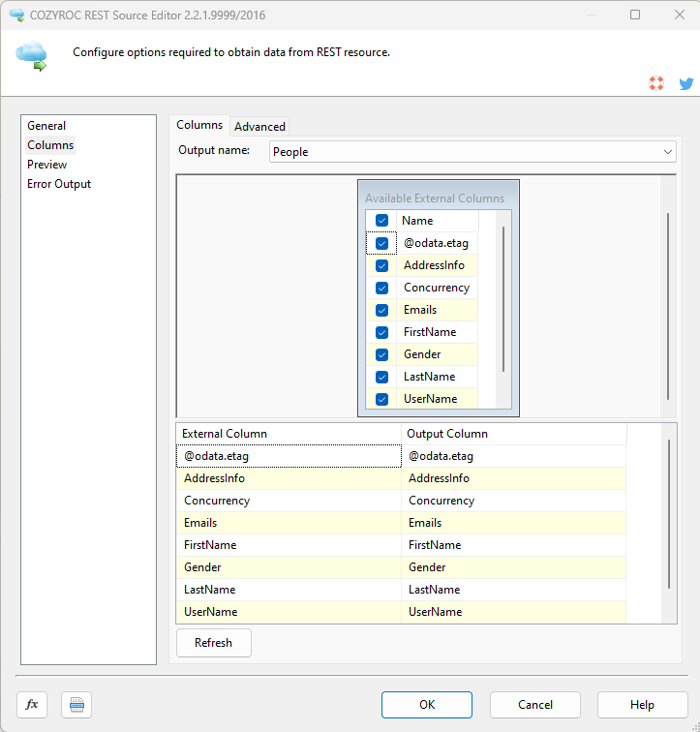This screenshot has width=700, height=732.
Task: Click the Name header in available columns
Action: [438, 221]
